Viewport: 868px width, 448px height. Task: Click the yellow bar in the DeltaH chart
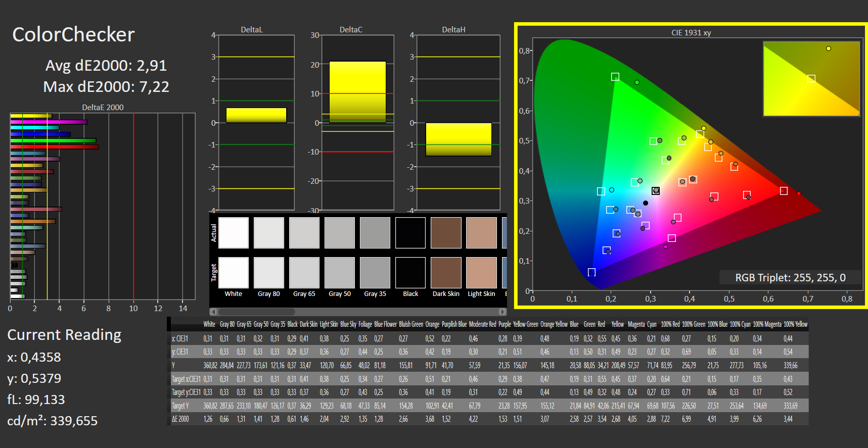click(x=459, y=139)
